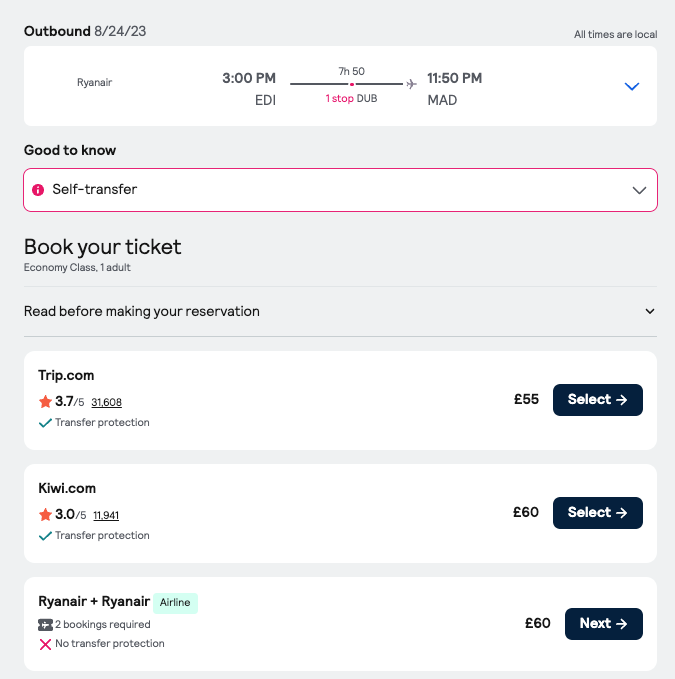Expand the Ryanair outbound flight details chevron
Screen dimensions: 675x679
point(632,86)
